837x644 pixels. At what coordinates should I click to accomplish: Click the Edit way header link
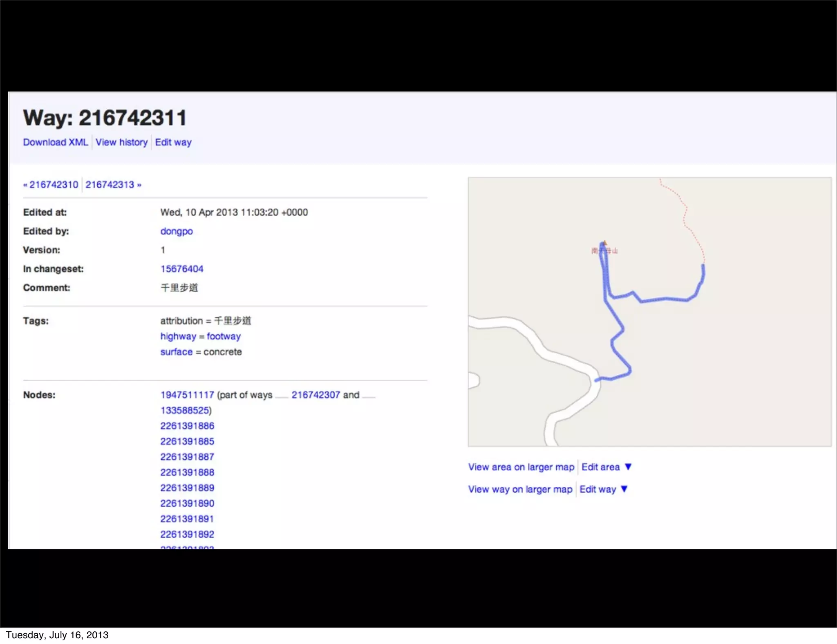173,142
